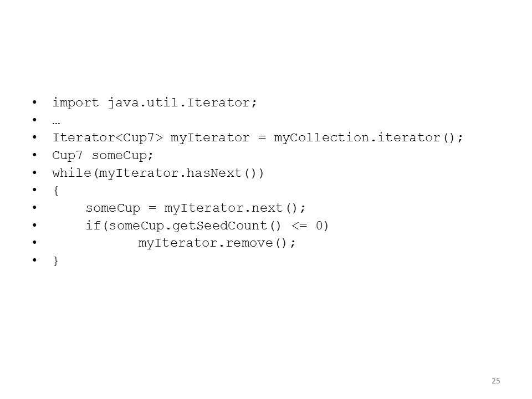Click the opening curly brace
This screenshot has height=399, width=532.
(x=56, y=190)
